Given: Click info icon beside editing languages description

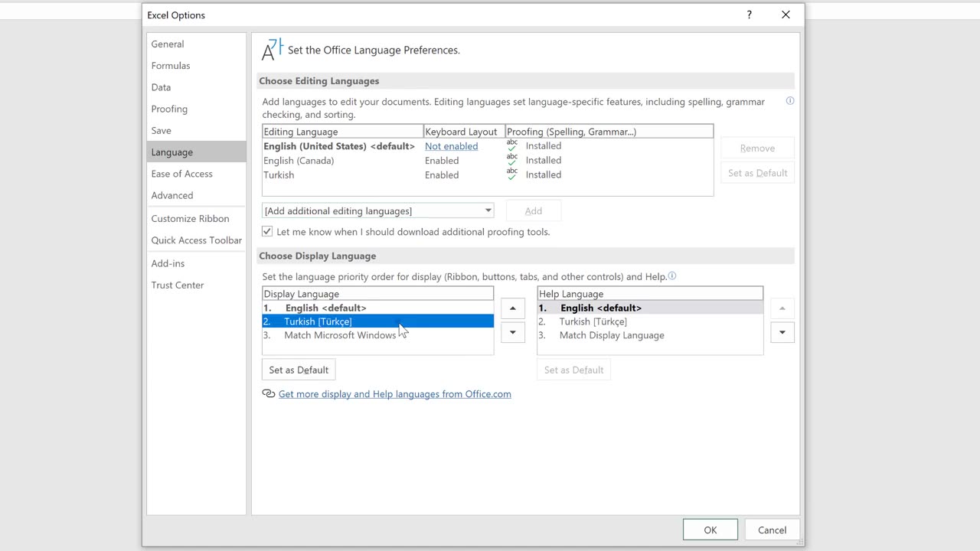Looking at the screenshot, I should (x=790, y=101).
